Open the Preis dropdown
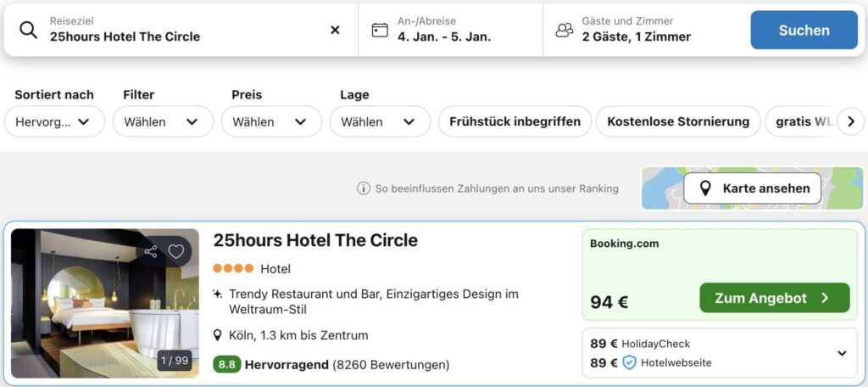Image resolution: width=868 pixels, height=387 pixels. [x=271, y=121]
